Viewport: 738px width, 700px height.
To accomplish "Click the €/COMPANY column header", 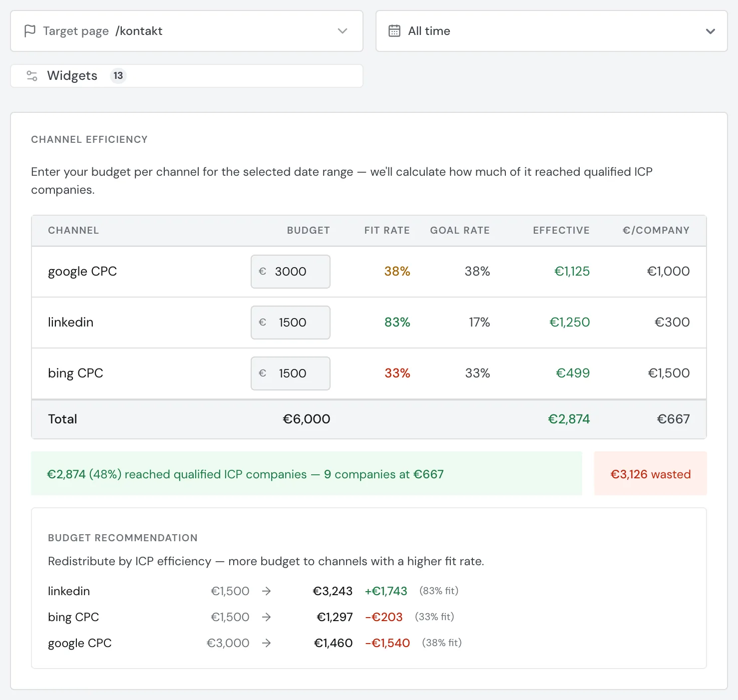I will pyautogui.click(x=656, y=231).
